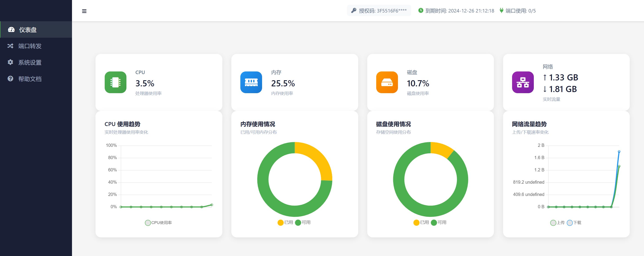Image resolution: width=644 pixels, height=256 pixels.
Task: Open 系统设置 system settings
Action: pyautogui.click(x=30, y=62)
